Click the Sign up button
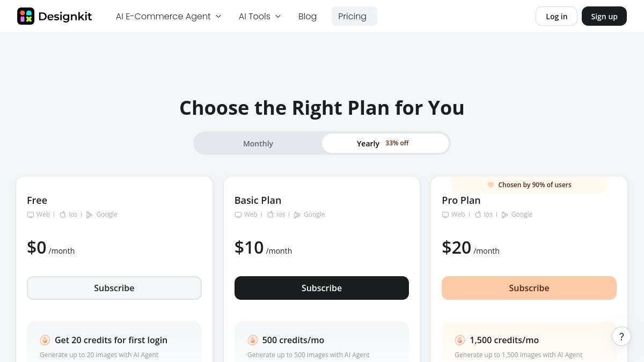The height and width of the screenshot is (362, 644). point(604,16)
